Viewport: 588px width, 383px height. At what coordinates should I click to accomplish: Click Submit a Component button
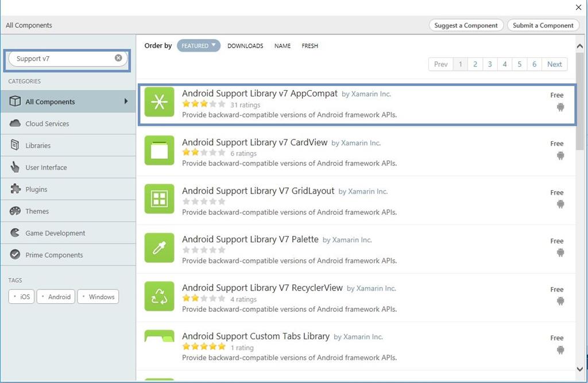click(x=543, y=25)
